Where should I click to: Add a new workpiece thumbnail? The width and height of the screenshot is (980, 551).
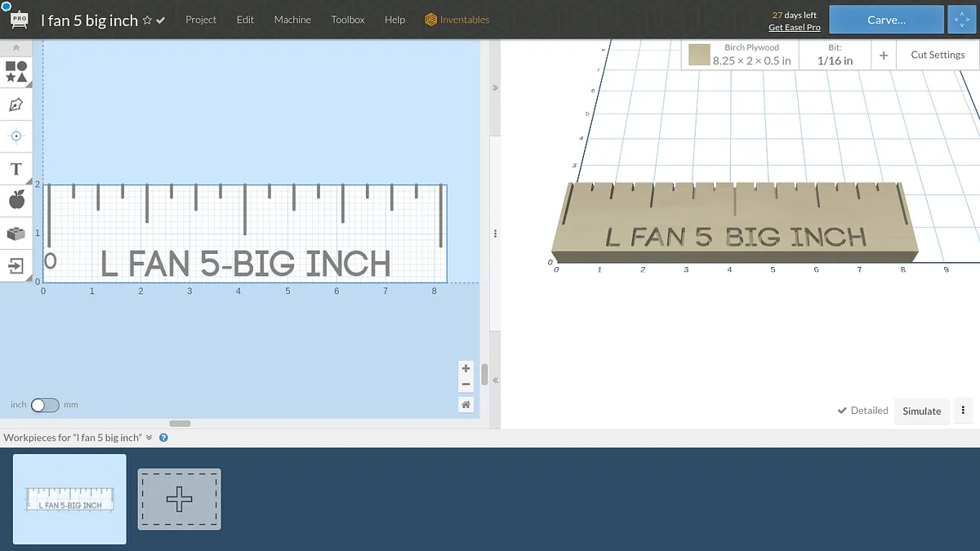(179, 499)
